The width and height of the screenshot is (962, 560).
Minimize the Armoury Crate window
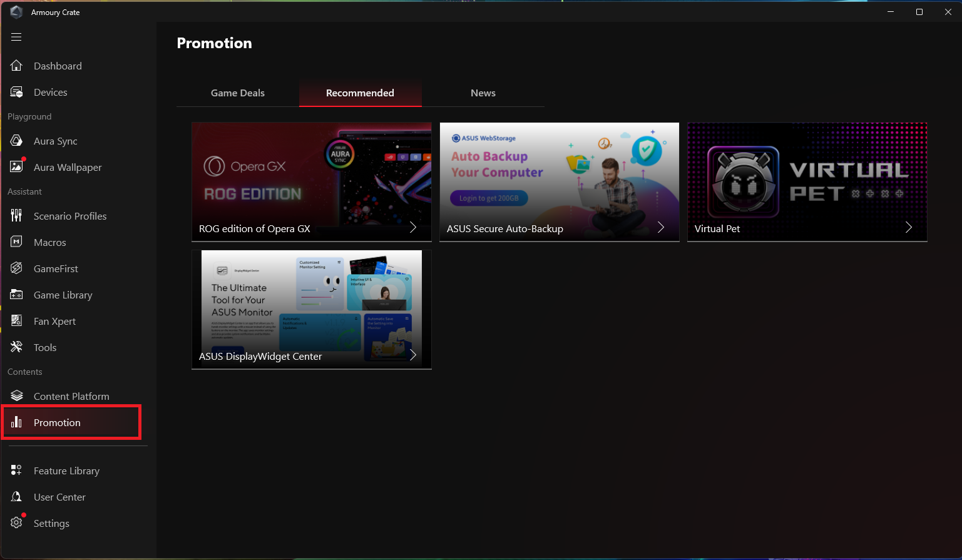tap(891, 12)
